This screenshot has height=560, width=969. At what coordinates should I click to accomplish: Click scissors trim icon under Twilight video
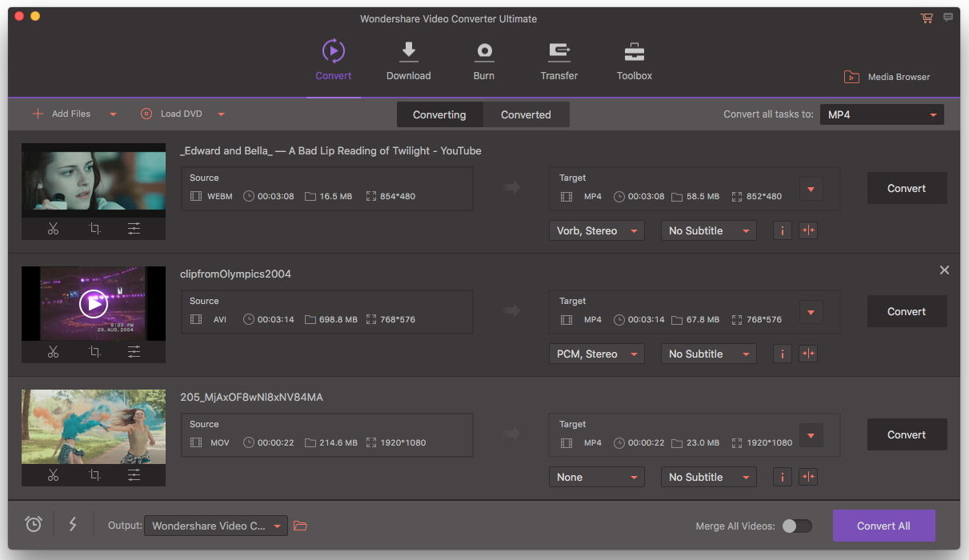[x=53, y=229]
